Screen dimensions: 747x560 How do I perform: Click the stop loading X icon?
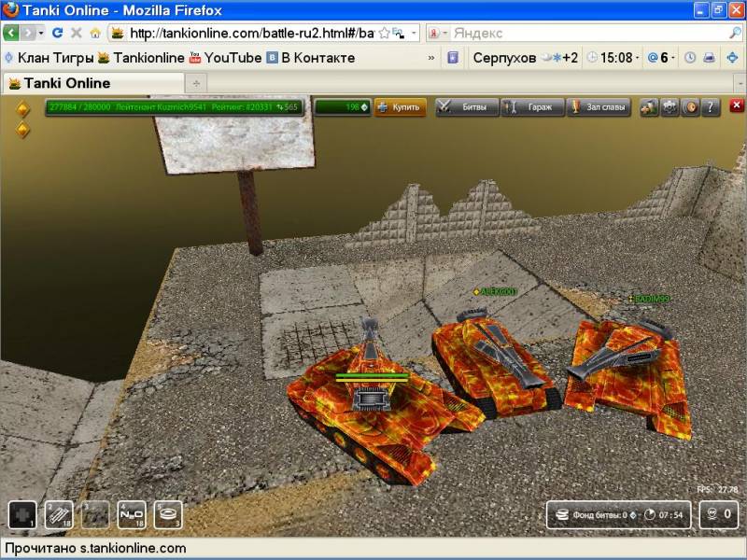pyautogui.click(x=77, y=33)
